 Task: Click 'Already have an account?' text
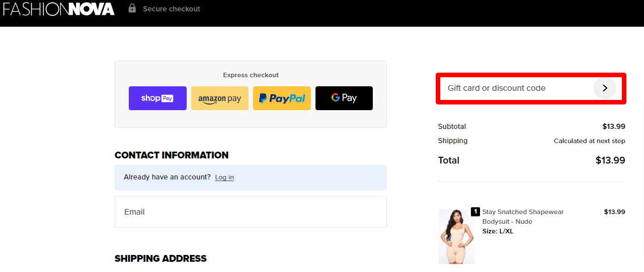click(x=167, y=177)
